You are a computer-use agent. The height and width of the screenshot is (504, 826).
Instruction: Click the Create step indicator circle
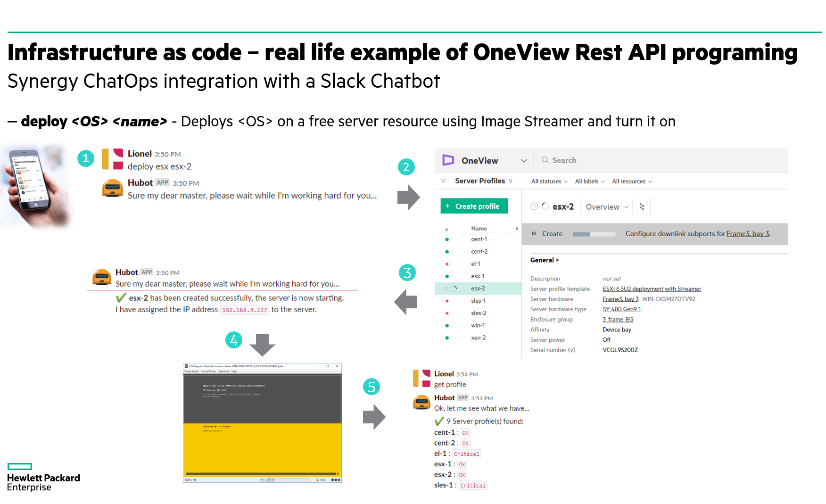534,234
